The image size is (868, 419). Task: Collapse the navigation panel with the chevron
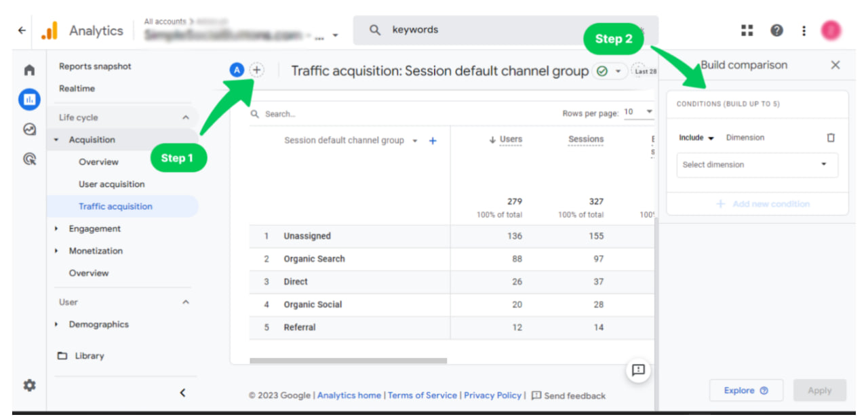(182, 393)
